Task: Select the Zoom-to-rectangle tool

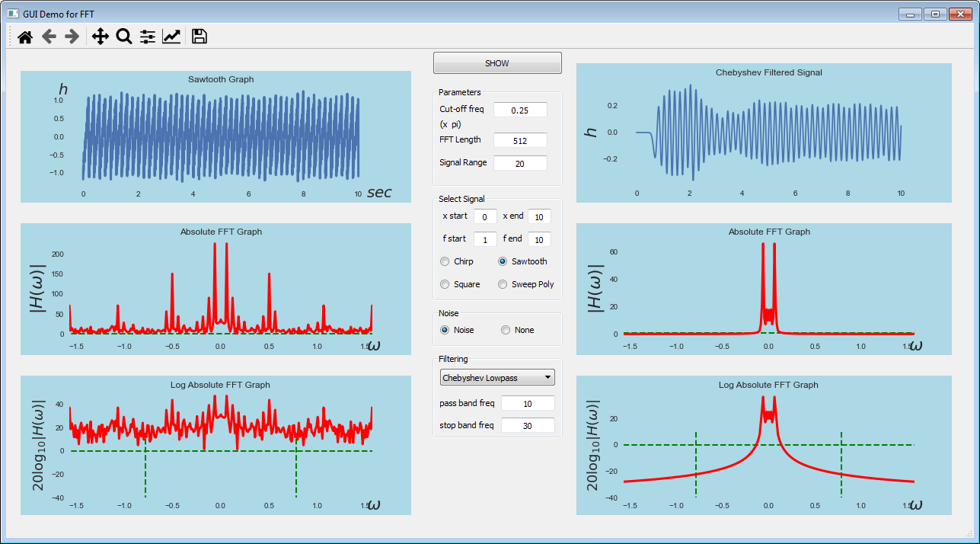Action: 123,36
